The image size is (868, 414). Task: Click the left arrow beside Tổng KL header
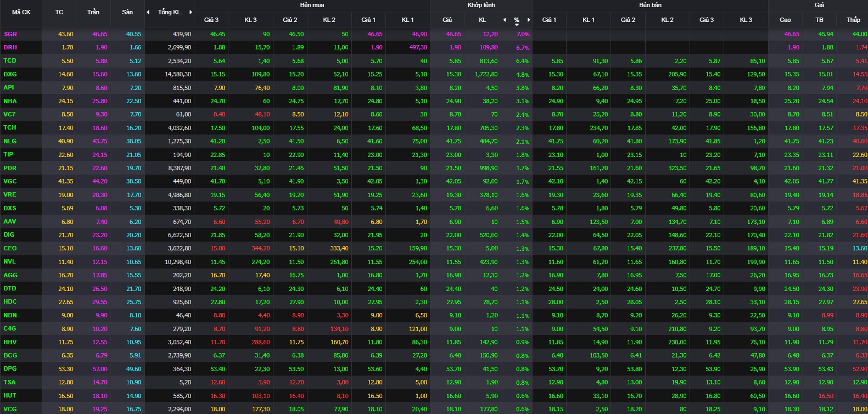(148, 12)
